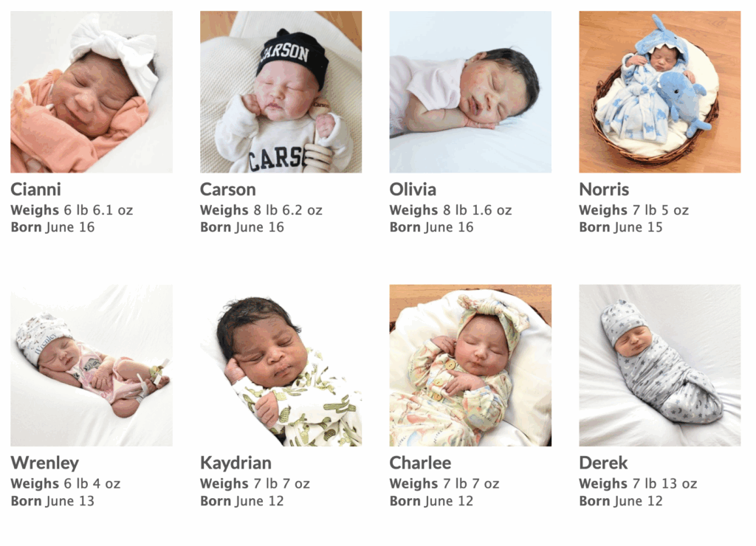This screenshot has width=756, height=546.
Task: Select the Norris name heading
Action: click(604, 190)
